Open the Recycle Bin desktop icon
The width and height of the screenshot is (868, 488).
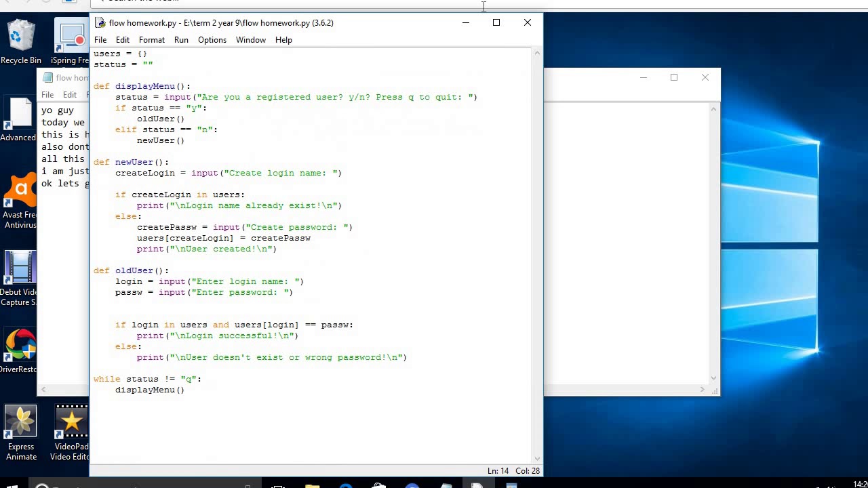pos(21,42)
